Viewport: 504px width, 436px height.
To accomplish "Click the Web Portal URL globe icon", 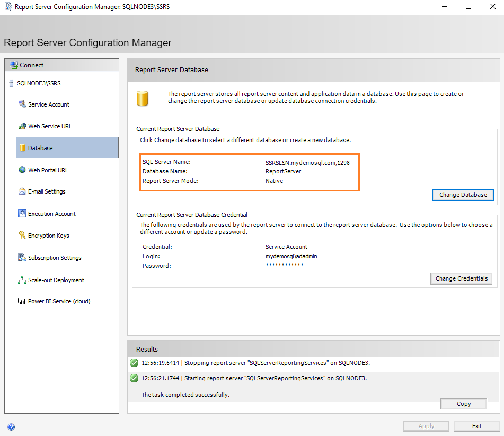I will 22,170.
